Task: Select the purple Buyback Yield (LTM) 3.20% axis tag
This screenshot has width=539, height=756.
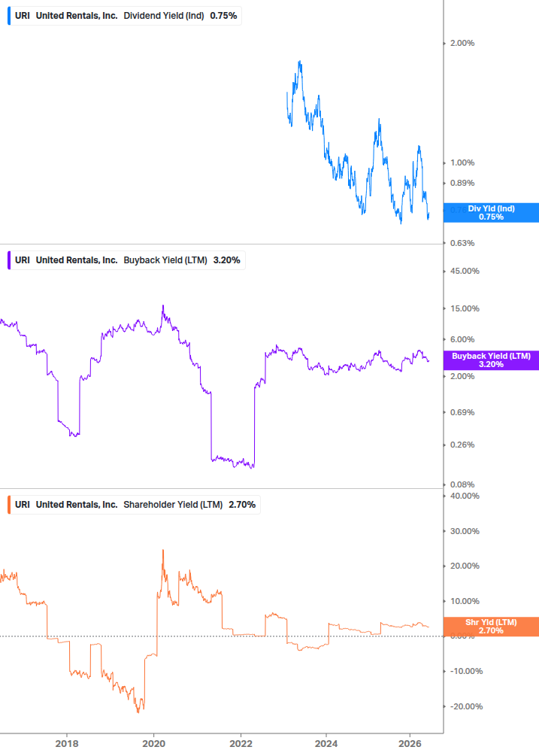Action: (x=491, y=360)
